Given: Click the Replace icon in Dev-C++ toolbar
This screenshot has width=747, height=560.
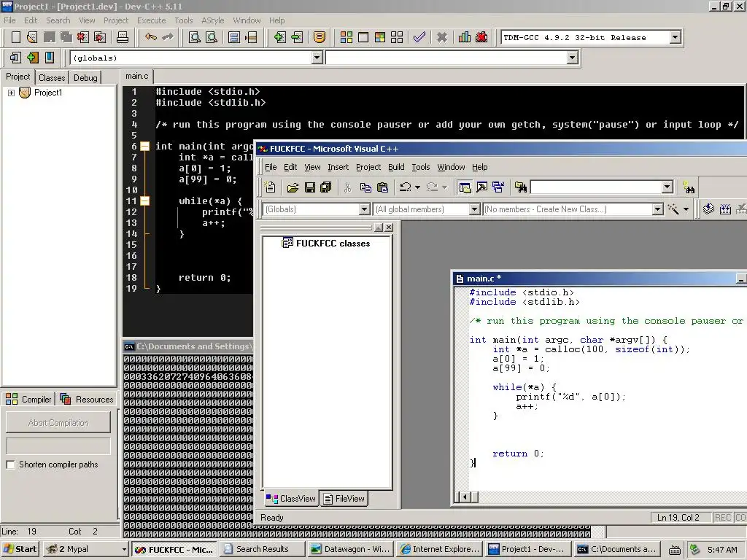Looking at the screenshot, I should [212, 37].
